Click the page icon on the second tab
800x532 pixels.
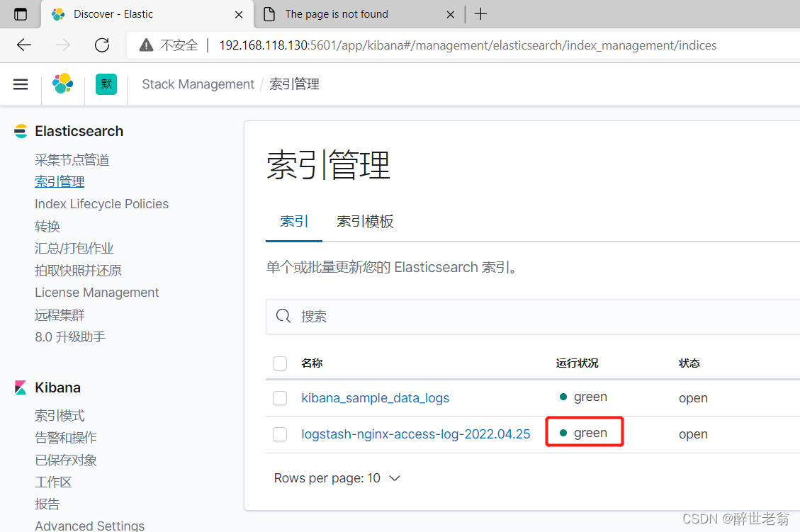click(x=269, y=14)
